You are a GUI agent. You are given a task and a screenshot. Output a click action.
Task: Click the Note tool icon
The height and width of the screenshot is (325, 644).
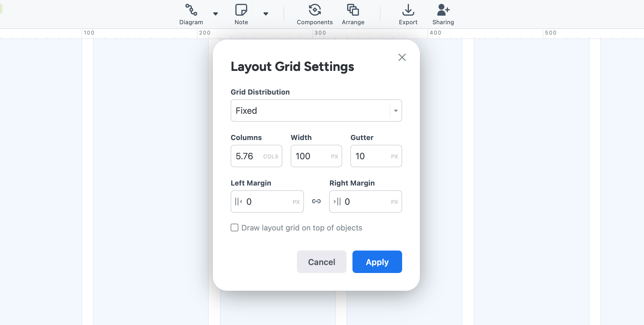pos(241,9)
